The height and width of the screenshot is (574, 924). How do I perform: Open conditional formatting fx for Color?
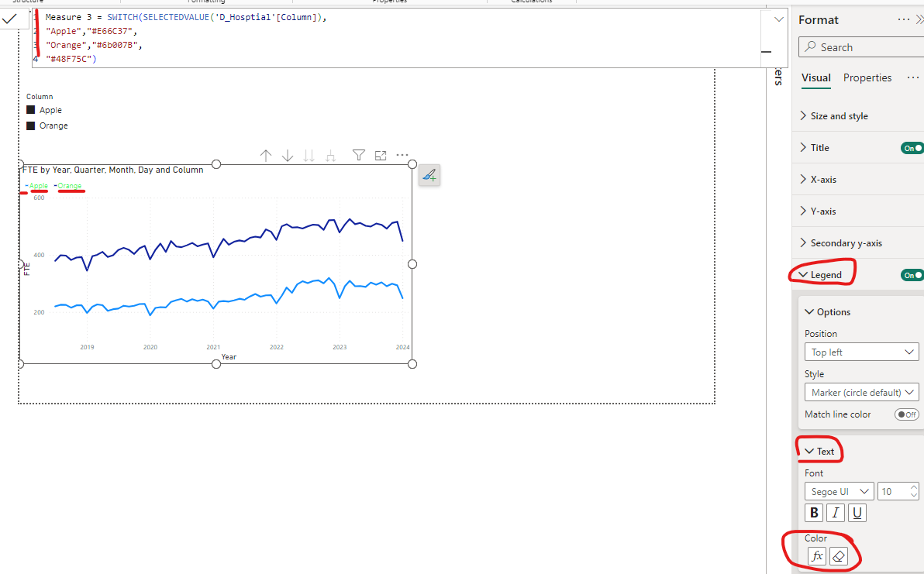[817, 555]
